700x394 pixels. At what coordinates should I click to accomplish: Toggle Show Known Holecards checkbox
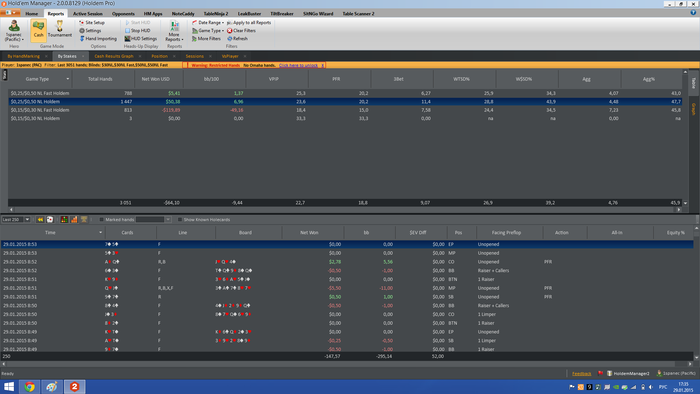pos(180,220)
